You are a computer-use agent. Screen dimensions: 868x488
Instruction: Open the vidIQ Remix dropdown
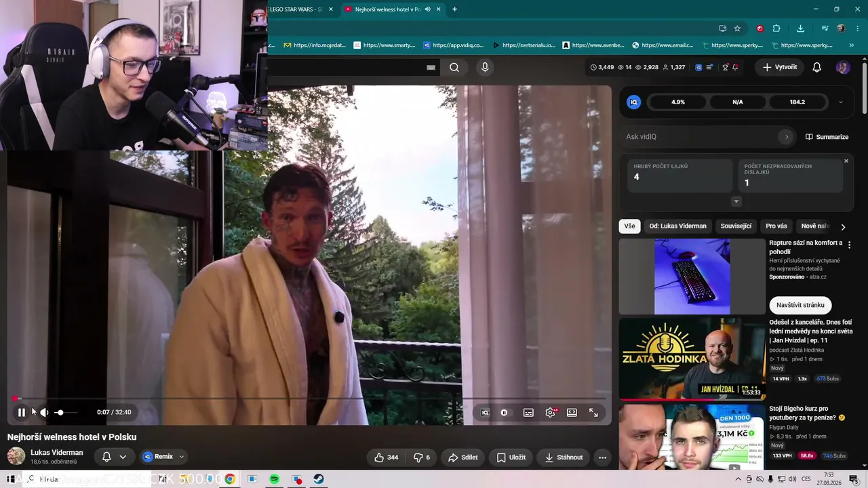[163, 457]
